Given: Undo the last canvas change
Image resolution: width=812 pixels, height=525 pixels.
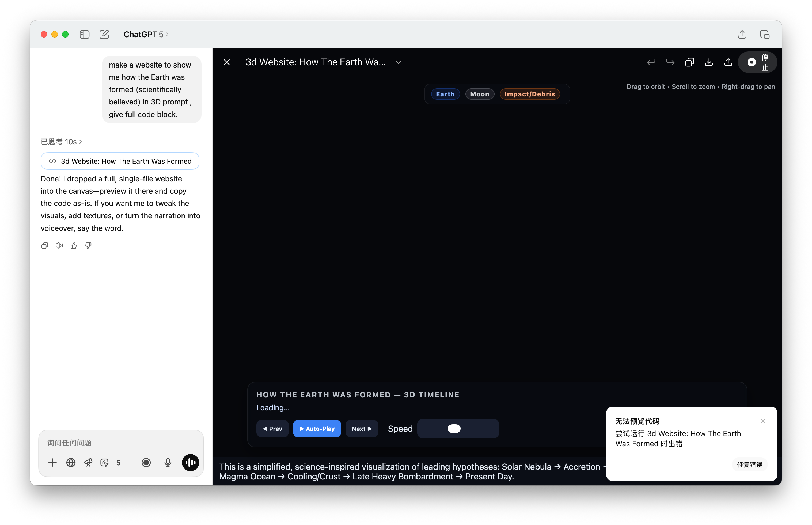Looking at the screenshot, I should [x=651, y=62].
